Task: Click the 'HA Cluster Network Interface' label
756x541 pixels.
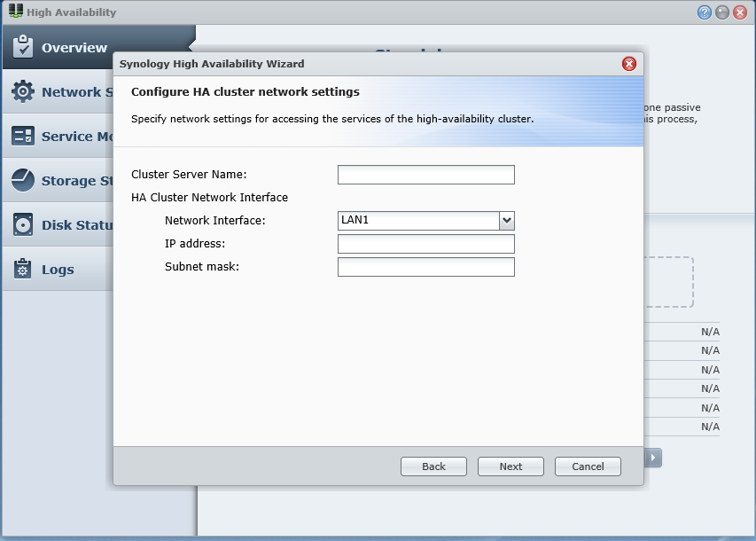Action: pyautogui.click(x=209, y=198)
